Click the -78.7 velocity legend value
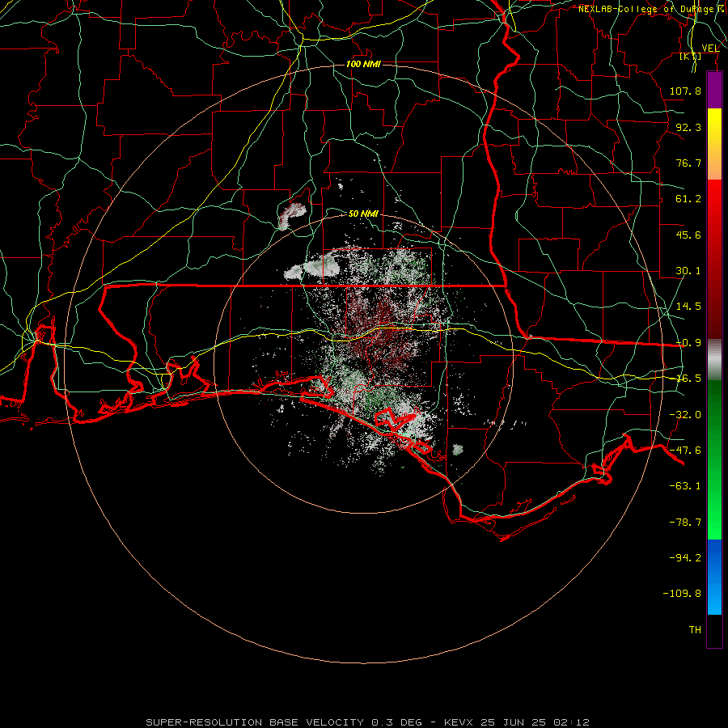 (x=685, y=523)
